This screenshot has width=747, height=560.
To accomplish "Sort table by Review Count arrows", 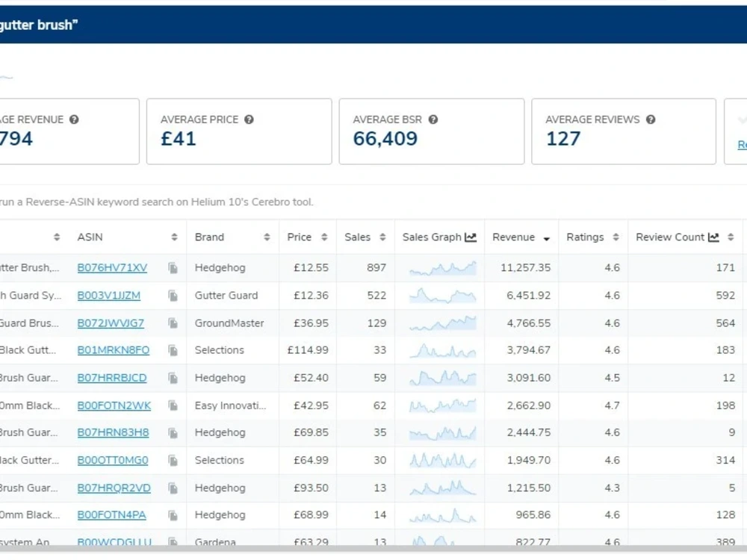I will pos(731,237).
